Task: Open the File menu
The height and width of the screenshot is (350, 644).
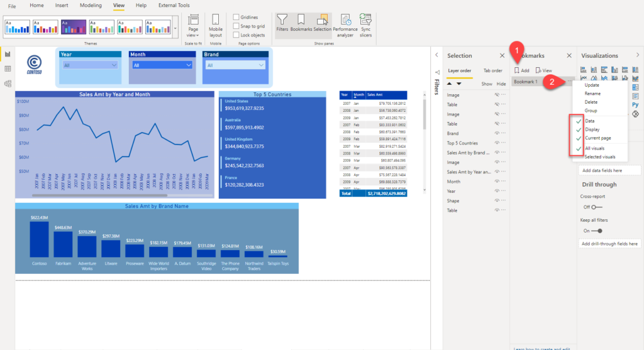Action: (x=12, y=6)
